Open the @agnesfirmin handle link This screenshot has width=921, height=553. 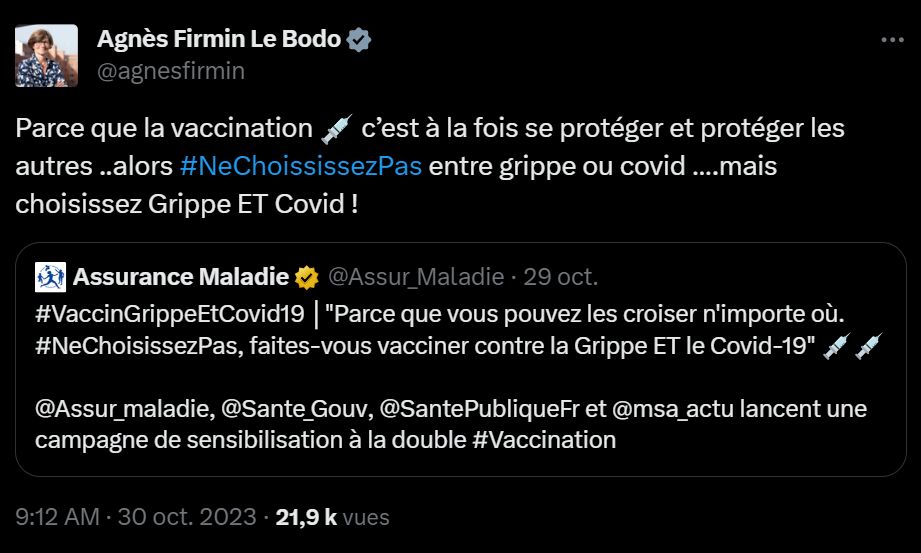(170, 71)
